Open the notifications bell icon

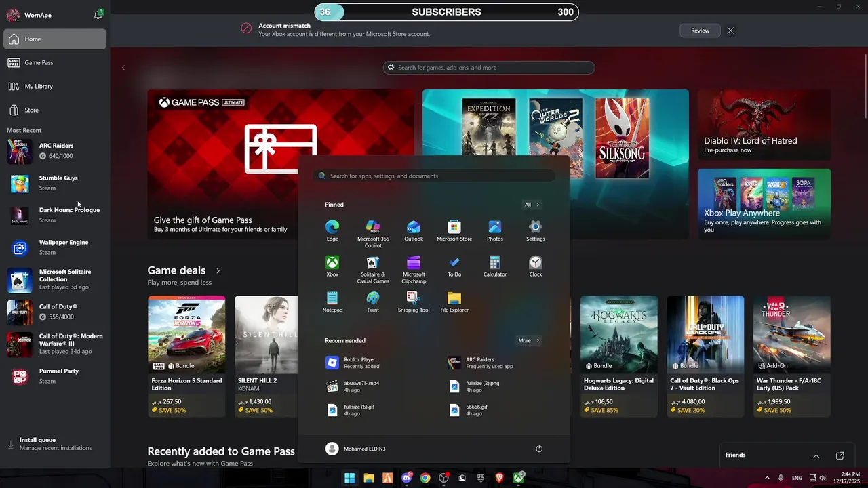(98, 15)
